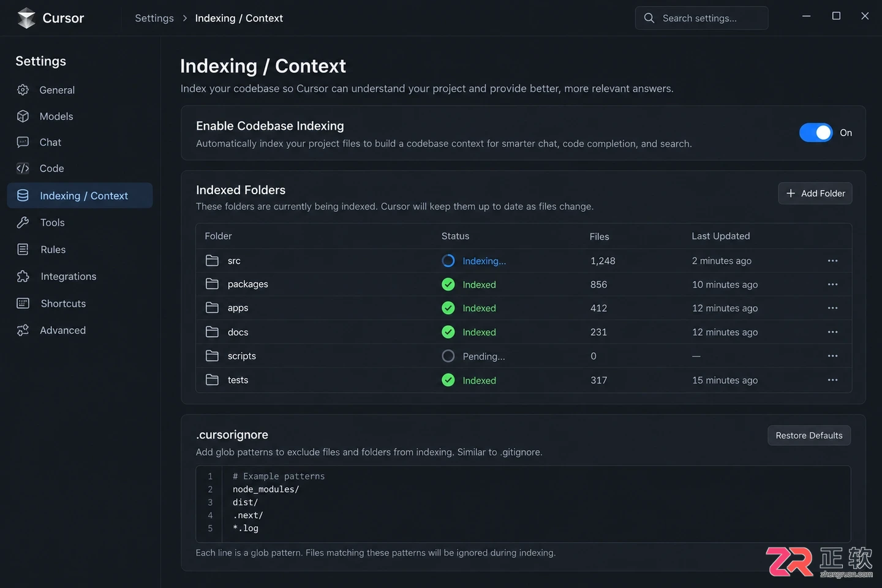Screen dimensions: 882x588
Task: Click the '.next/' pattern line
Action: click(248, 515)
